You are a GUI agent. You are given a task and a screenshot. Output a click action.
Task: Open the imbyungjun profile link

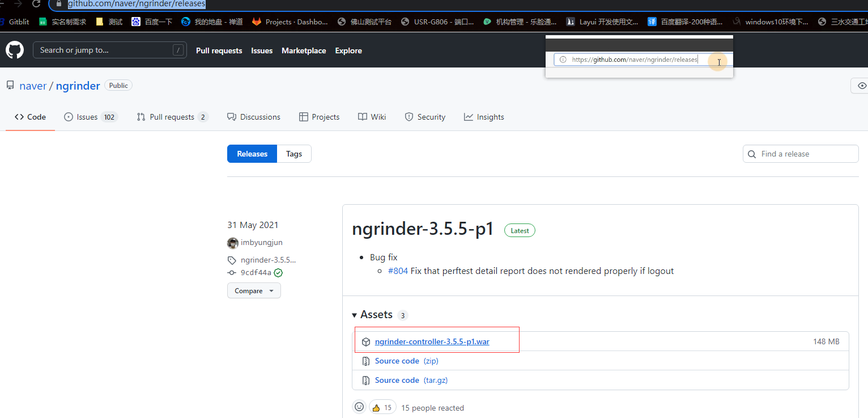(262, 243)
